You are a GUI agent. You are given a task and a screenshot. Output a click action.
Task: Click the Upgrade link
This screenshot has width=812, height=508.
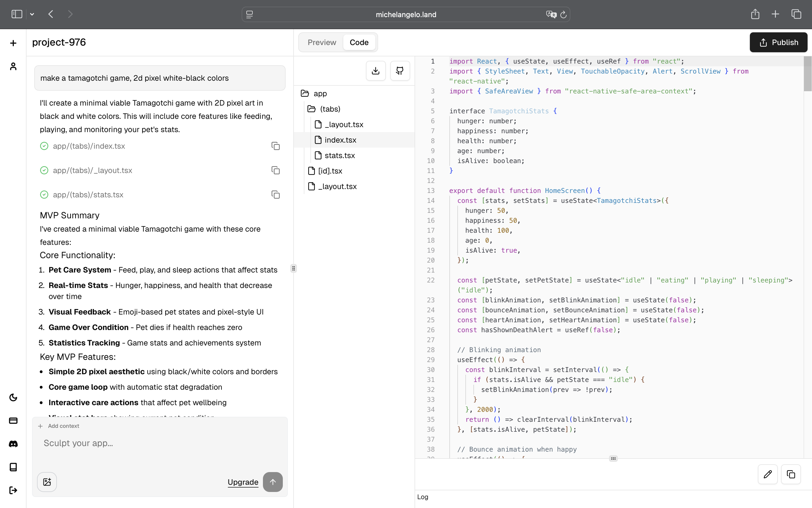coord(243,482)
